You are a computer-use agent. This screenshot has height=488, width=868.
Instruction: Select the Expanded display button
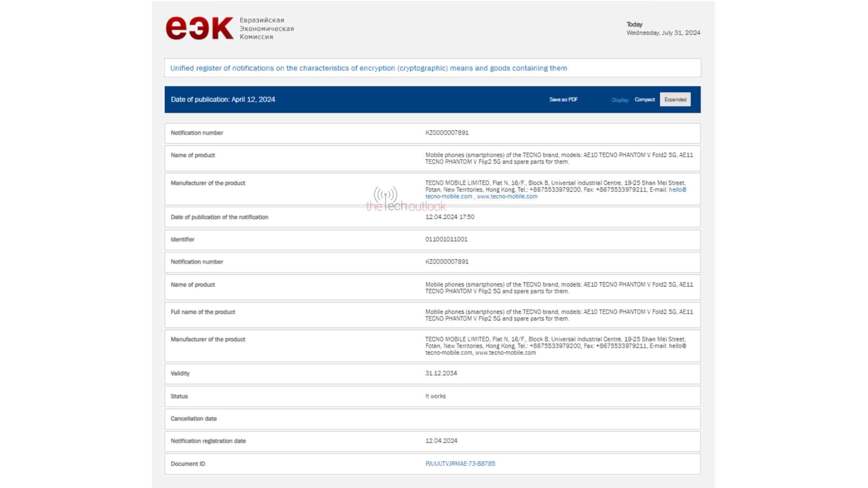(675, 100)
